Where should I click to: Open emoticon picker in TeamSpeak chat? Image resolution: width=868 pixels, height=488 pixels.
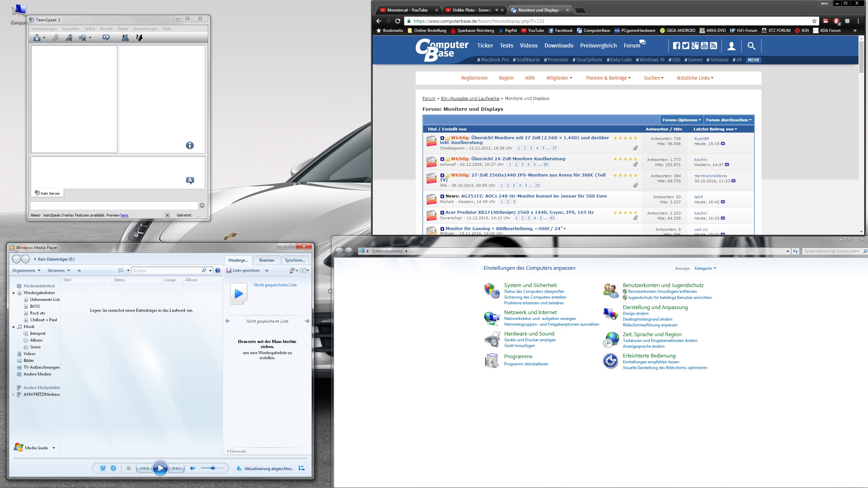(202, 205)
